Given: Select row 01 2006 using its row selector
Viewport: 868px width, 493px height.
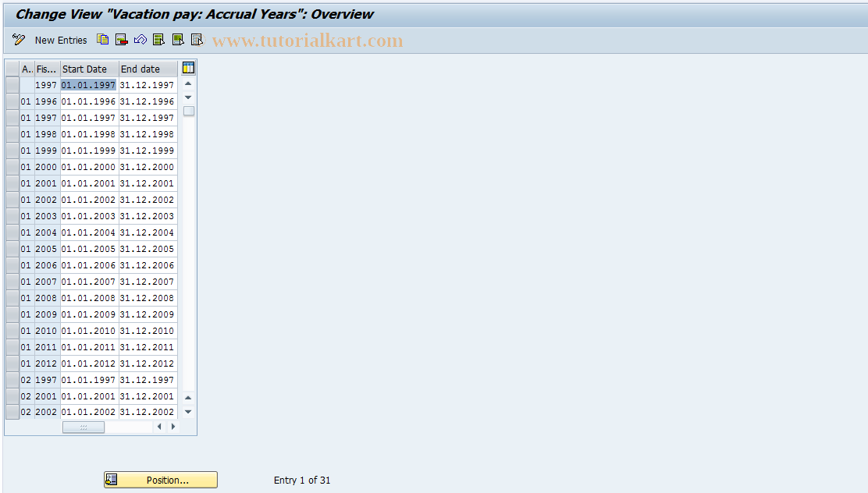Looking at the screenshot, I should [12, 265].
